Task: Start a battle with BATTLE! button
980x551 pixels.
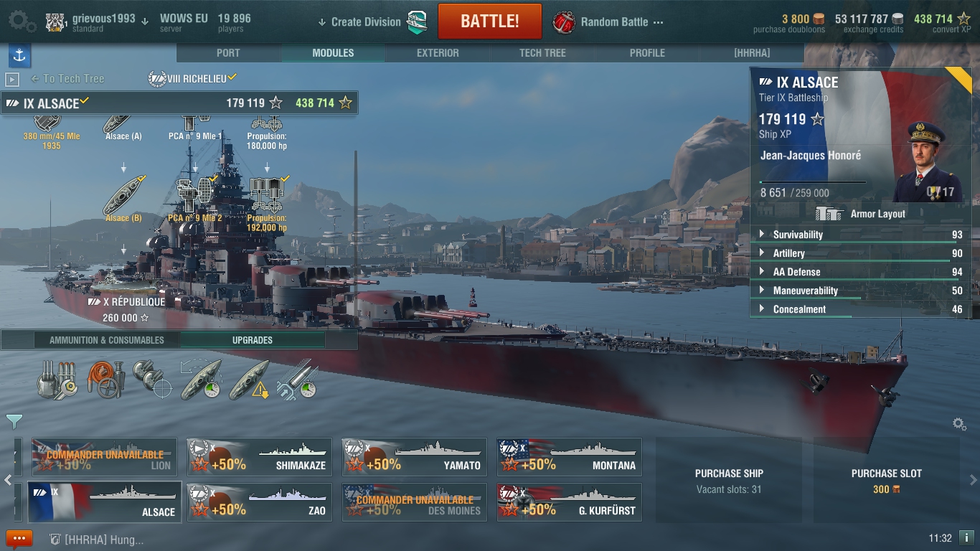Action: click(x=490, y=22)
